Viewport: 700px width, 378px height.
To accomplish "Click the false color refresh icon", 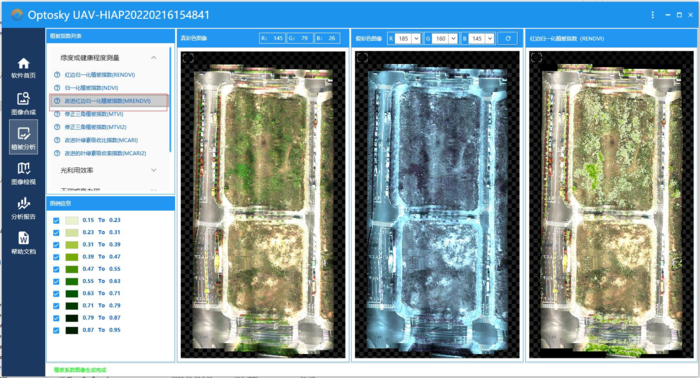I will 508,38.
